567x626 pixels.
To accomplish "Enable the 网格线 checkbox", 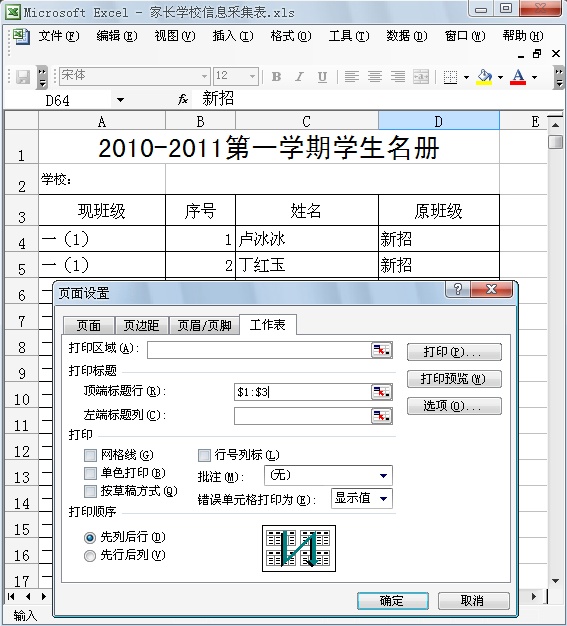I will click(x=90, y=455).
